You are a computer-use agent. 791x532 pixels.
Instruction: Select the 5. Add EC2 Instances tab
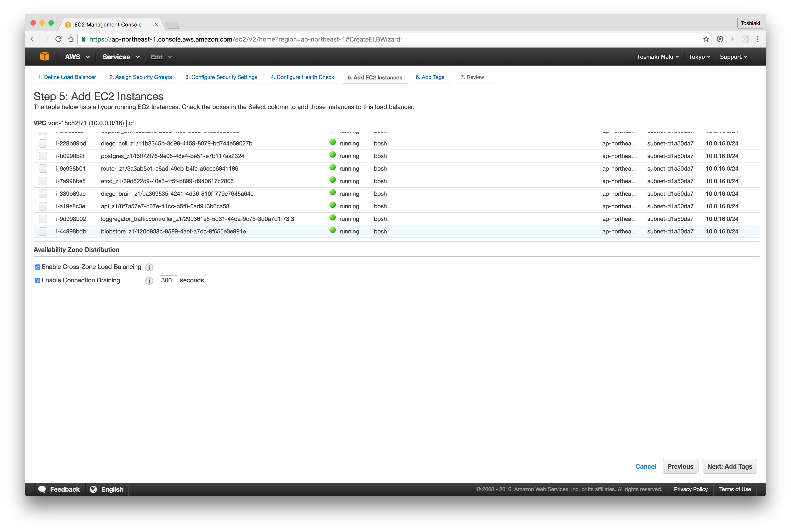tap(374, 77)
